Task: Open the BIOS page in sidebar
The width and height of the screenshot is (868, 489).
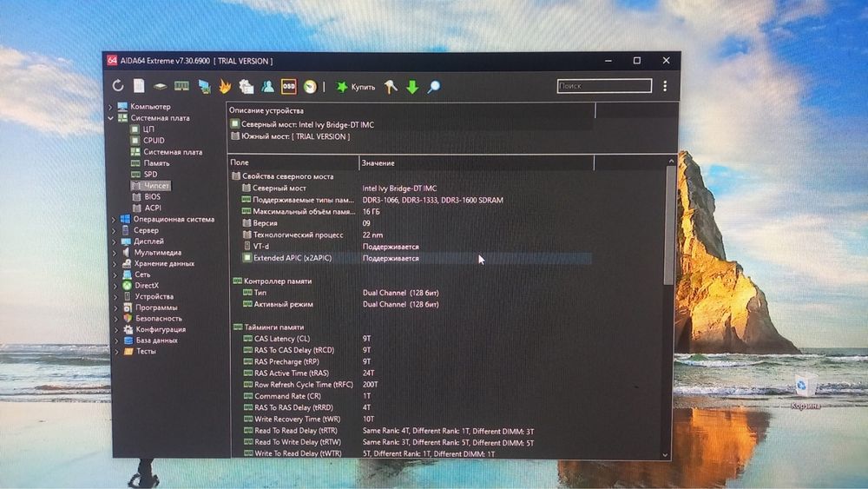Action: coord(146,196)
